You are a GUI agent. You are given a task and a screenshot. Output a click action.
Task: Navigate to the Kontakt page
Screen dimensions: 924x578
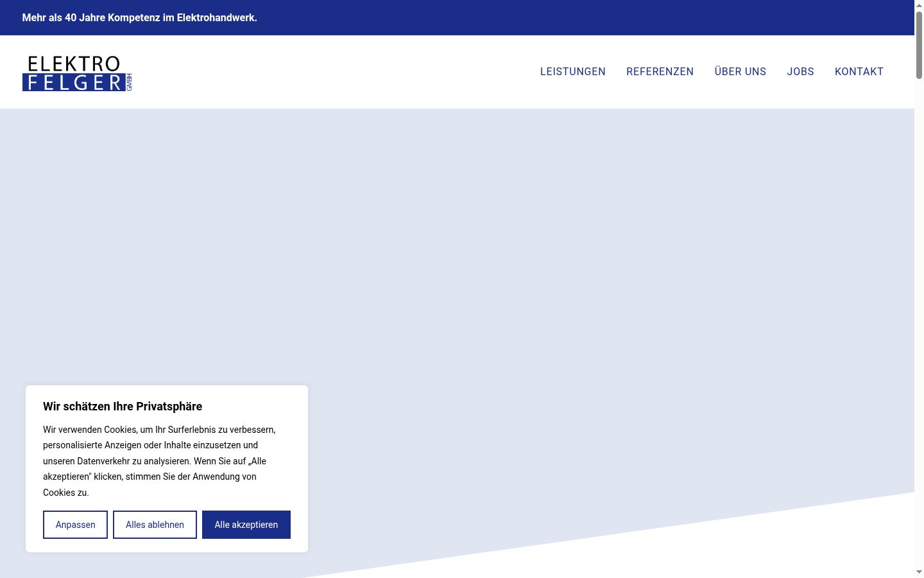pyautogui.click(x=859, y=71)
